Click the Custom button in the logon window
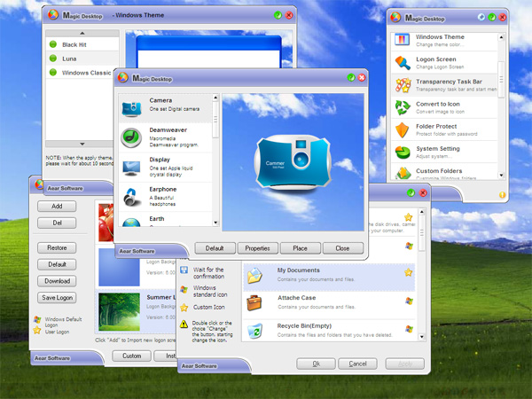 [x=131, y=356]
